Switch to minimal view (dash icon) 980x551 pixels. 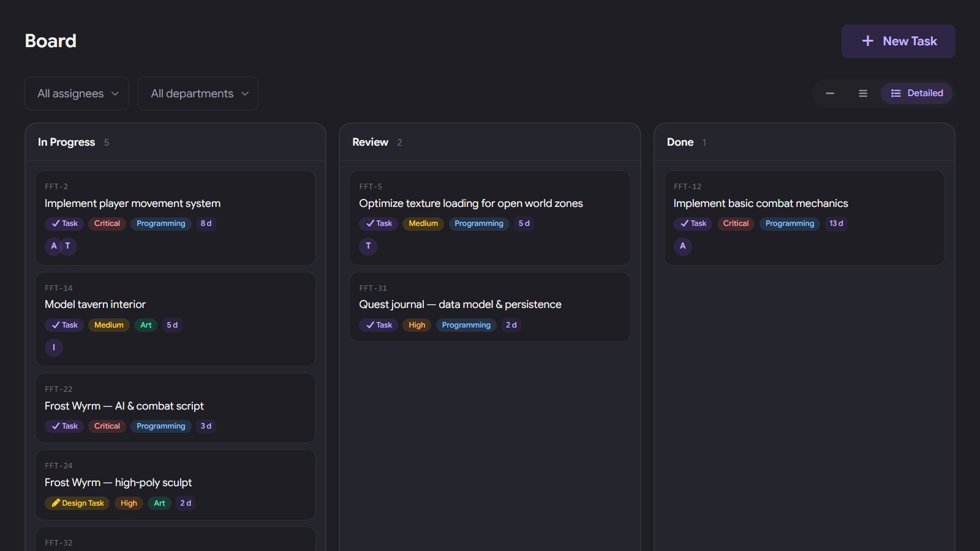[x=830, y=93]
